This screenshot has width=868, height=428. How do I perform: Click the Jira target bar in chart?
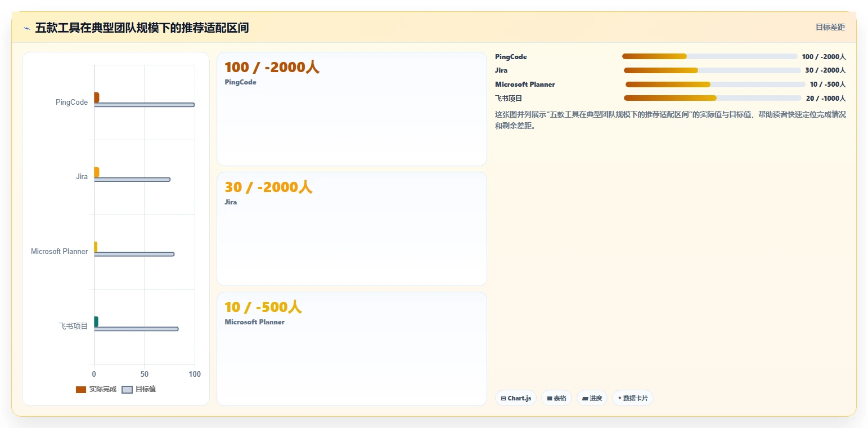pyautogui.click(x=132, y=180)
